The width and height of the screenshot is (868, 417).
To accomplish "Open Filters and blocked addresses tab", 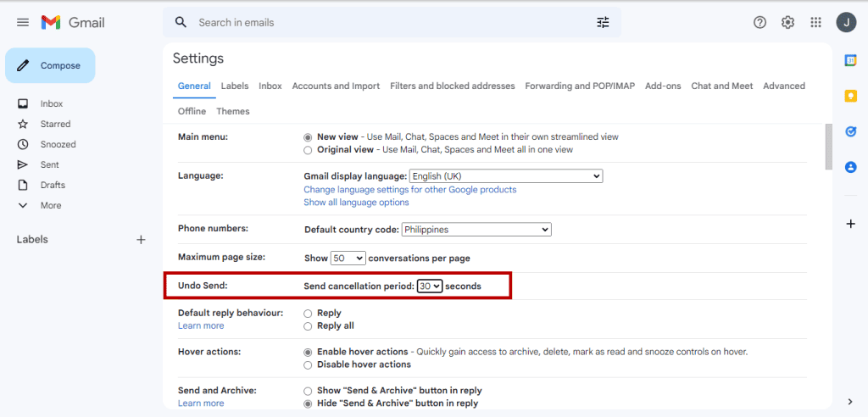I will click(x=453, y=86).
